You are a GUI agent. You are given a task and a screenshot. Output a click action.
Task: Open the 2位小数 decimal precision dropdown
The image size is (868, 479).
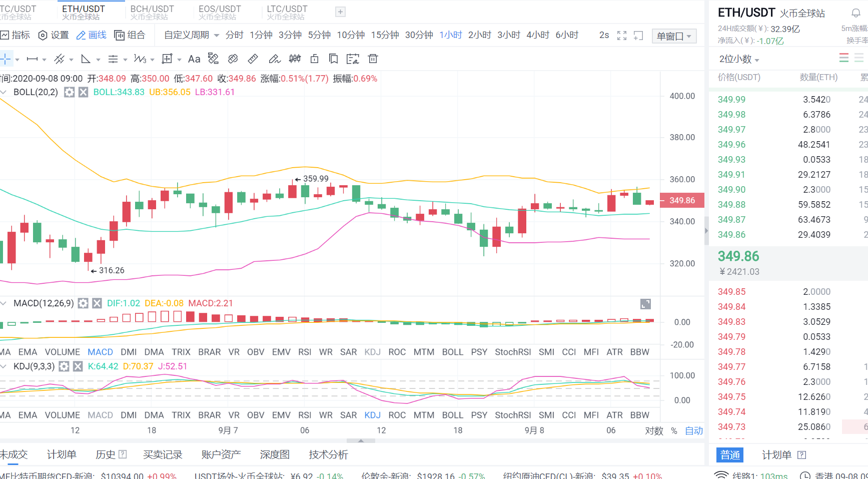pyautogui.click(x=739, y=59)
